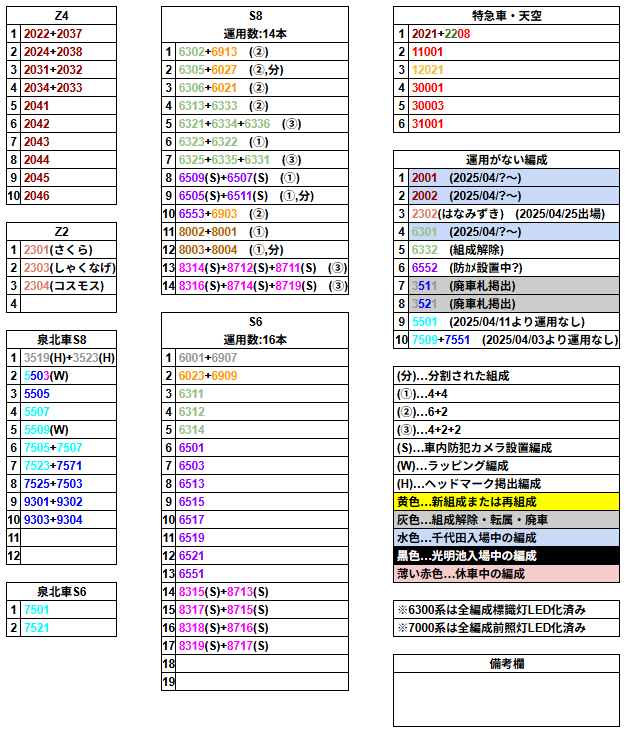
Task: Select 8314(S)+8712(S)+8711(S) row
Action: (x=262, y=267)
